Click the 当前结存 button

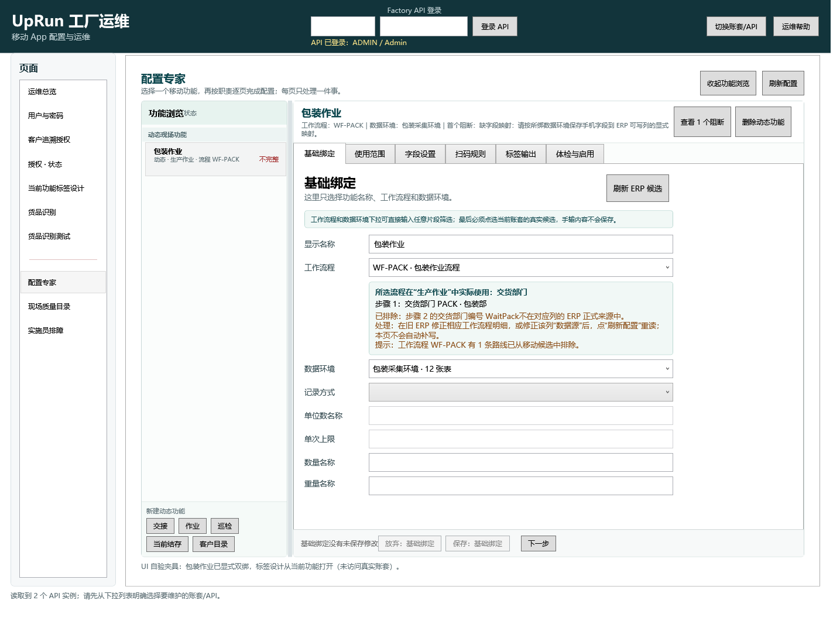pos(167,544)
